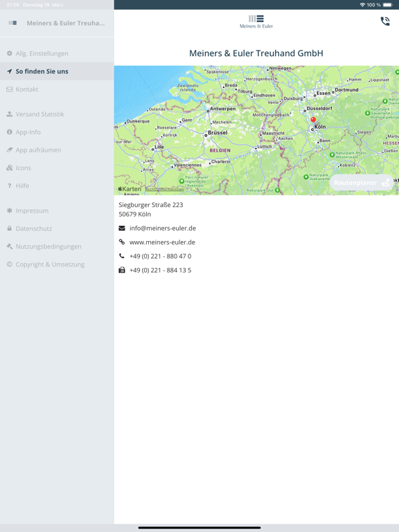This screenshot has height=532, width=399.
Task: Open Allg. Einstellungen menu item
Action: 57,53
